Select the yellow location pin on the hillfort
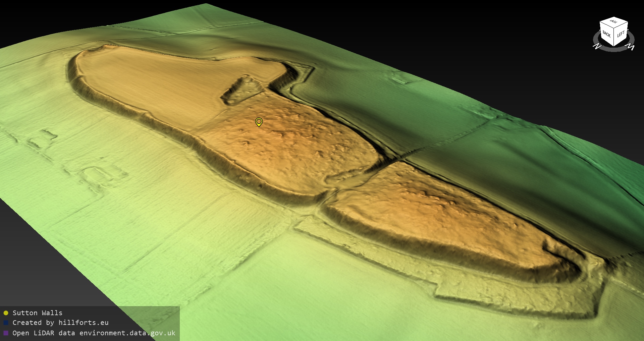 pos(259,122)
